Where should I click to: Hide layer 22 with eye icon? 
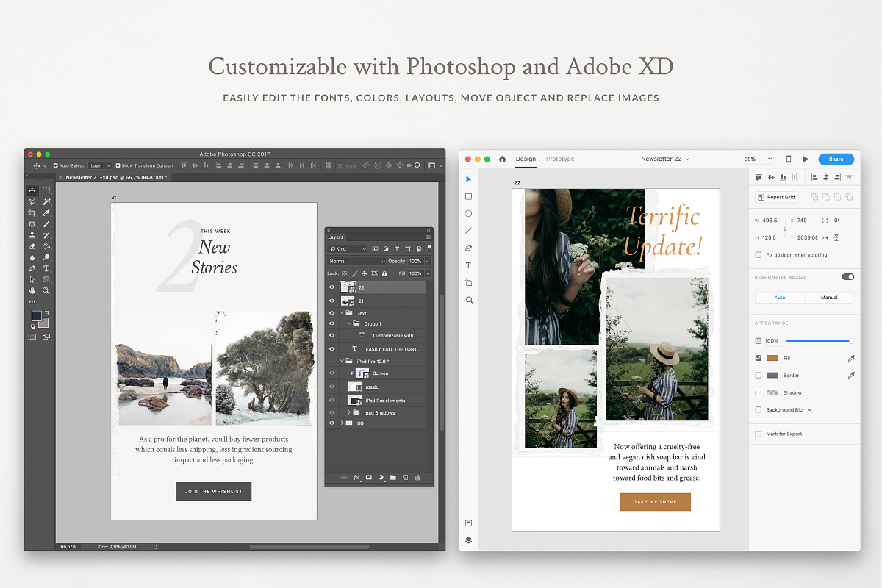click(331, 287)
